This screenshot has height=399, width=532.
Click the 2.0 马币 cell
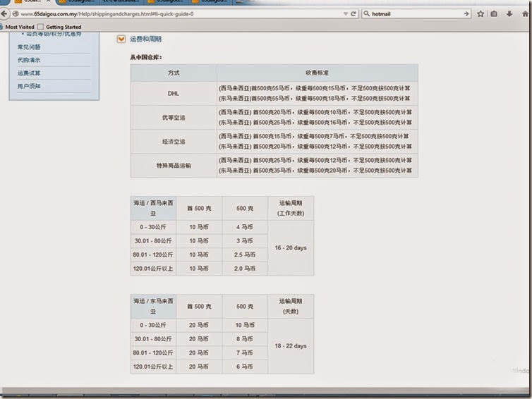(x=245, y=269)
